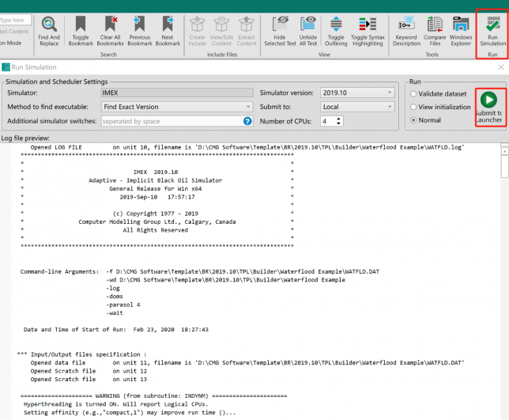Toggle Bookmark in the Search group
509x420 pixels.
tap(81, 30)
